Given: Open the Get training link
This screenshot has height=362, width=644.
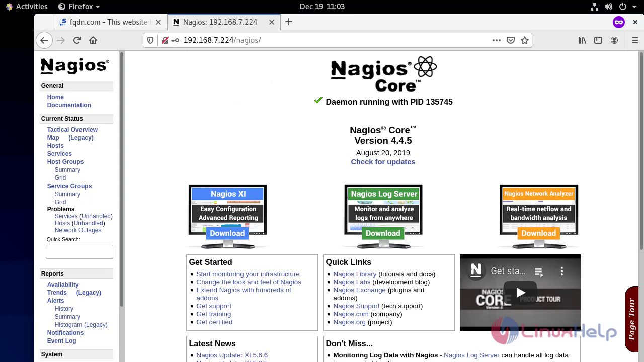Looking at the screenshot, I should 214,314.
